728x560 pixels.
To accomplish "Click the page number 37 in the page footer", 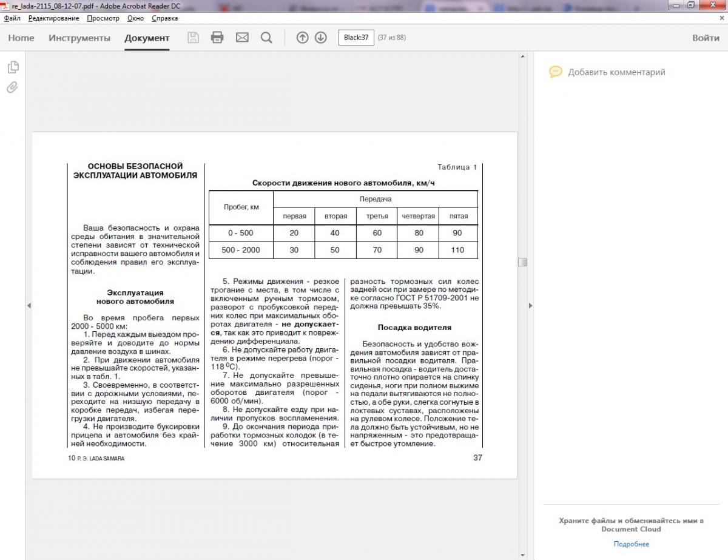I will pyautogui.click(x=477, y=457).
